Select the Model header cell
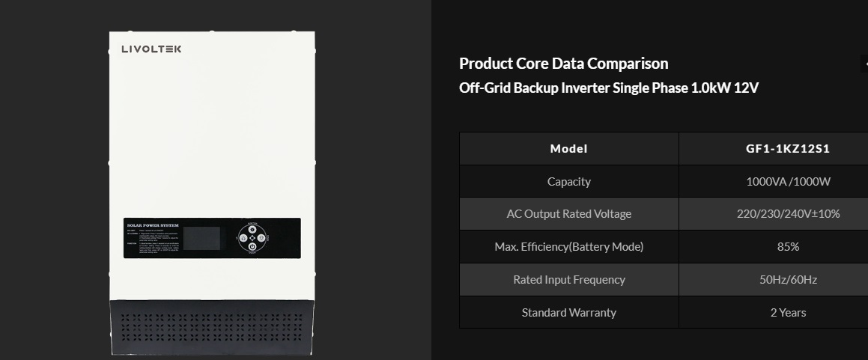 pyautogui.click(x=568, y=149)
